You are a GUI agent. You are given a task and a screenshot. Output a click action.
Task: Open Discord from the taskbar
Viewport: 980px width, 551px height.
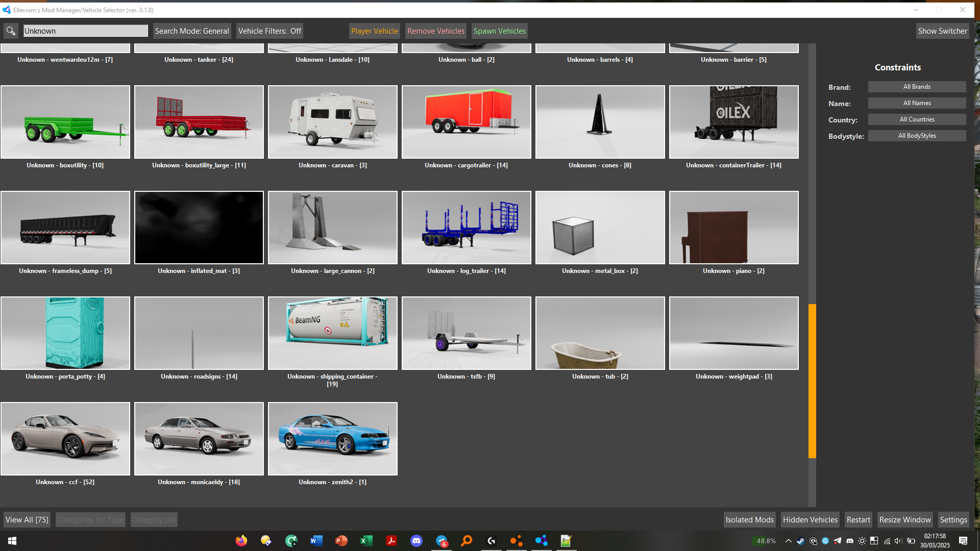(x=416, y=541)
